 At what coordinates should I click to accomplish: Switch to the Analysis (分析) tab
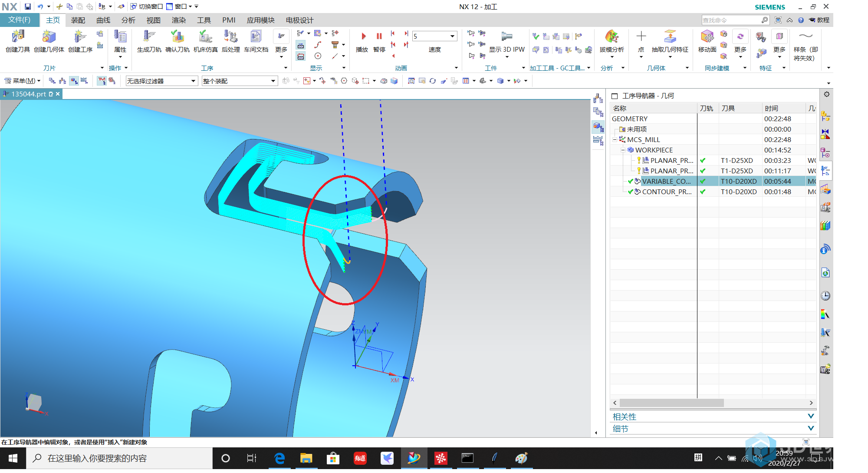click(128, 20)
